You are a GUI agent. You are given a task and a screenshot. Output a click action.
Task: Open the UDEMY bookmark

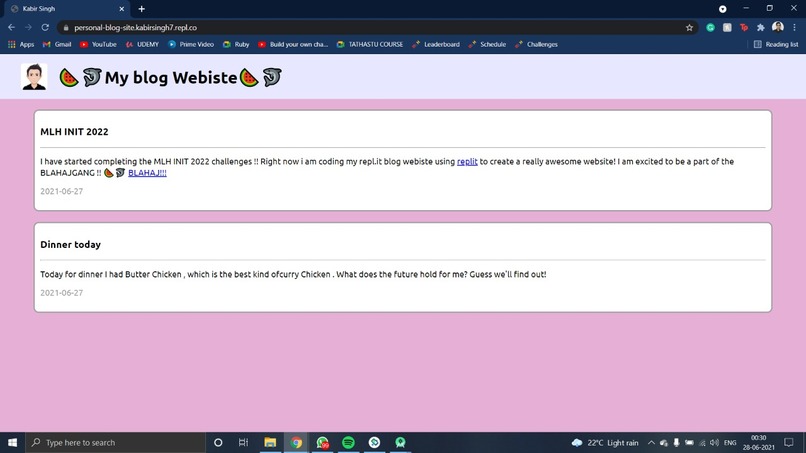coord(142,45)
